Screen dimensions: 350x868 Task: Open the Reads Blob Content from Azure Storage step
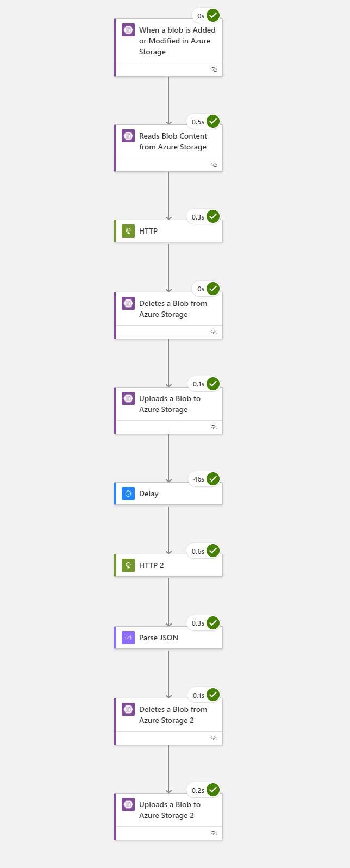click(x=168, y=141)
